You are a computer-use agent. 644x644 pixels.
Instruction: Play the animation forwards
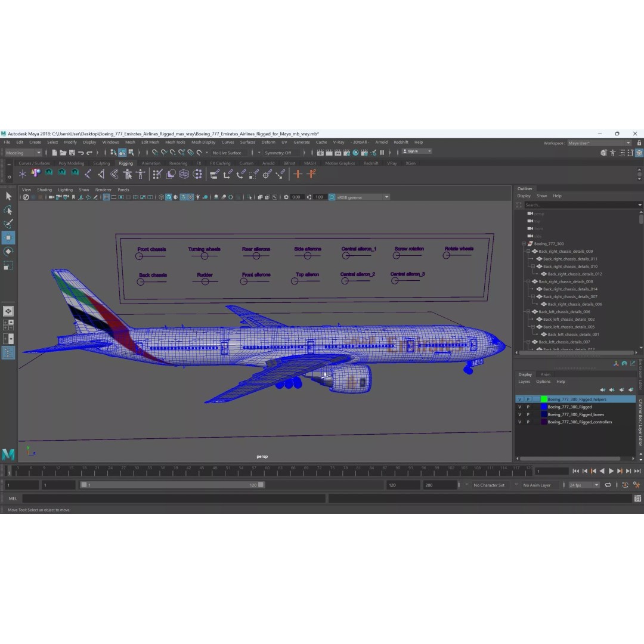click(611, 471)
